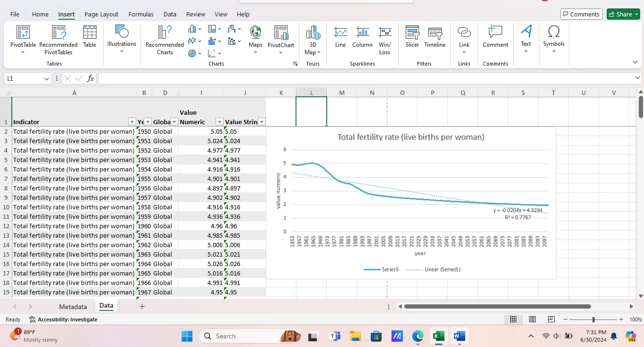Insert a Line sparkline
644x347 pixels.
point(340,36)
